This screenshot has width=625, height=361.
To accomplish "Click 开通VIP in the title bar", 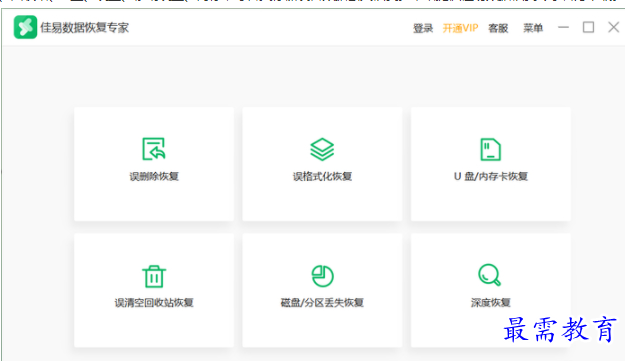I will coord(460,28).
